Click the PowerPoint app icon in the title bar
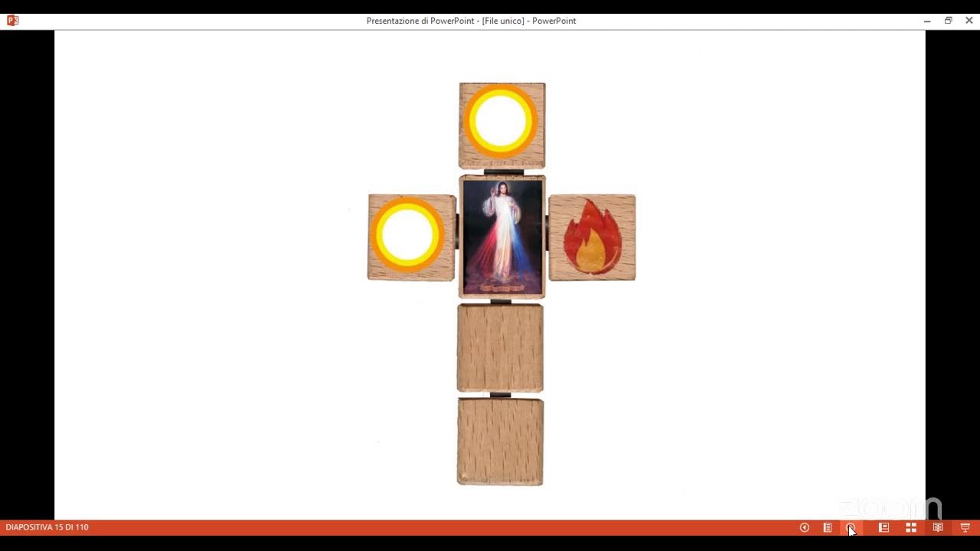Image resolution: width=980 pixels, height=551 pixels. 12,21
